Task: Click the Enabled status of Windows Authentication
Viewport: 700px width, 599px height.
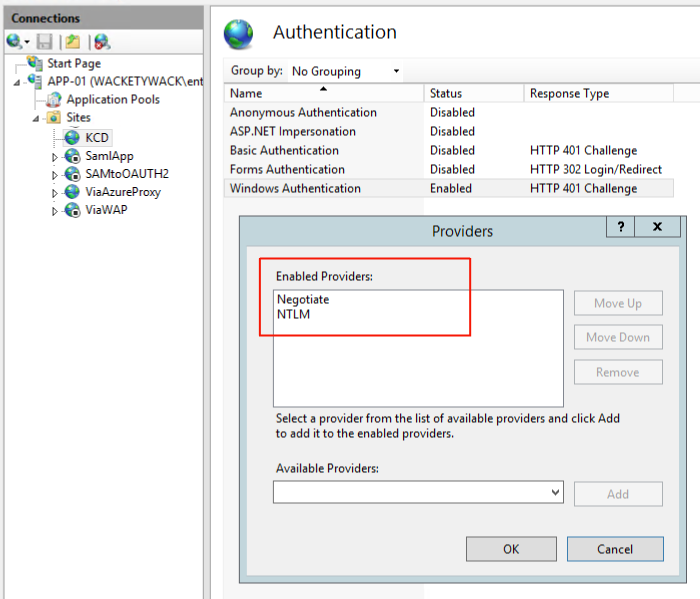Action: pos(450,188)
